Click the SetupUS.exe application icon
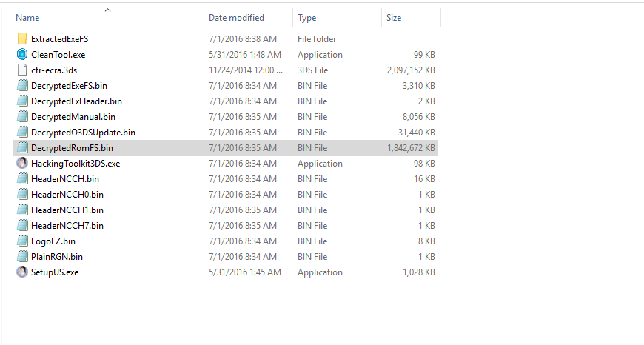Screen dimensions: 644x345 21,272
